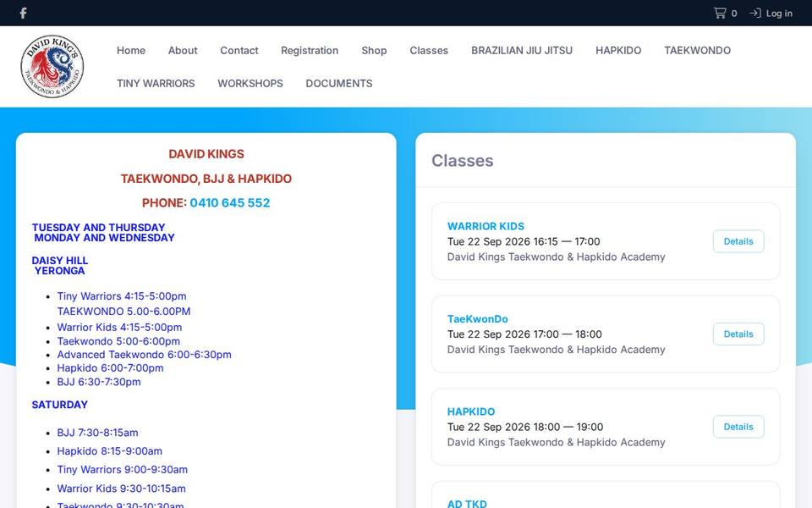
Task: Click the DAISY HILL location text
Action: [59, 260]
